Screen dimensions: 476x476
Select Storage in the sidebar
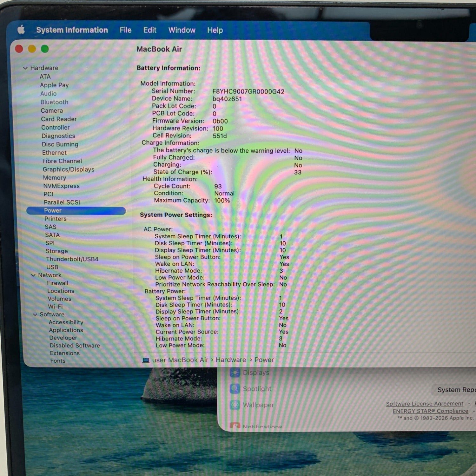click(57, 251)
